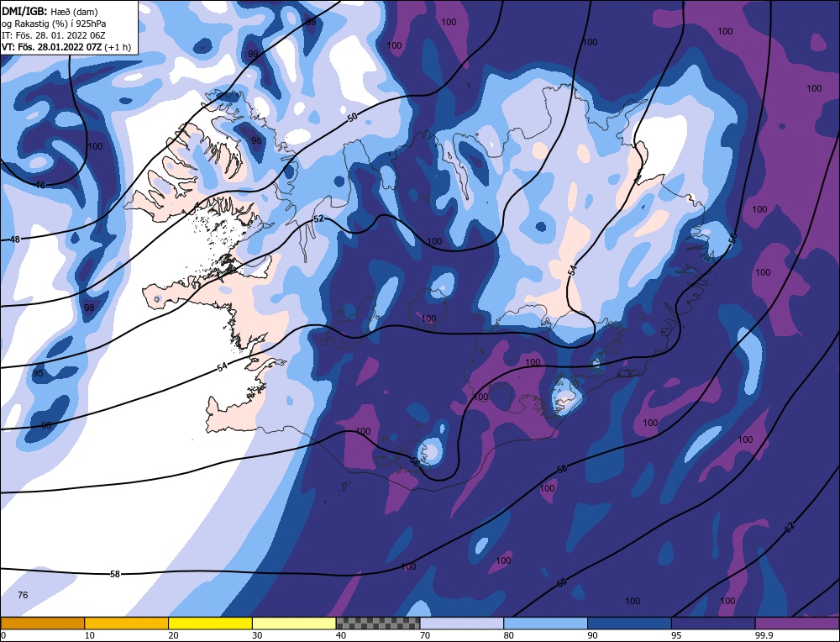This screenshot has height=642, width=840.
Task: Click the lavender 70–80 legend swatch
Action: 462,624
